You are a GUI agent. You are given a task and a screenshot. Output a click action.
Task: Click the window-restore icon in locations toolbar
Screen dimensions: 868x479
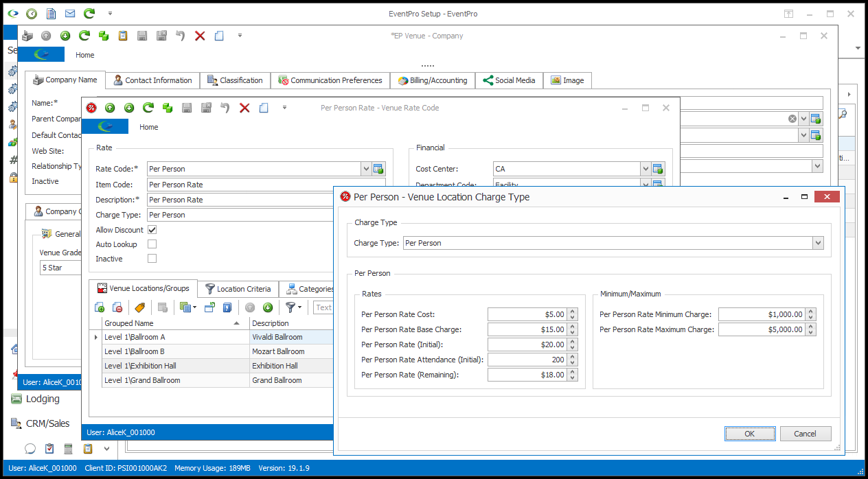[209, 307]
